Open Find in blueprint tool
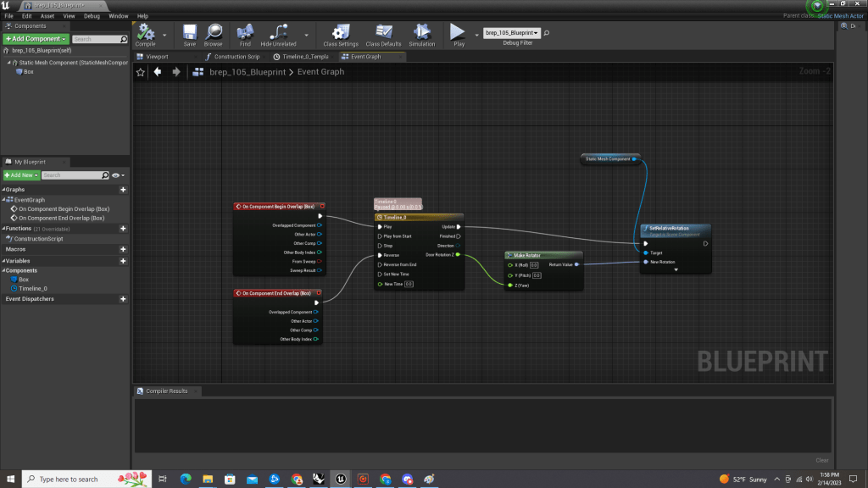Screen dimensions: 868x488 [245, 34]
